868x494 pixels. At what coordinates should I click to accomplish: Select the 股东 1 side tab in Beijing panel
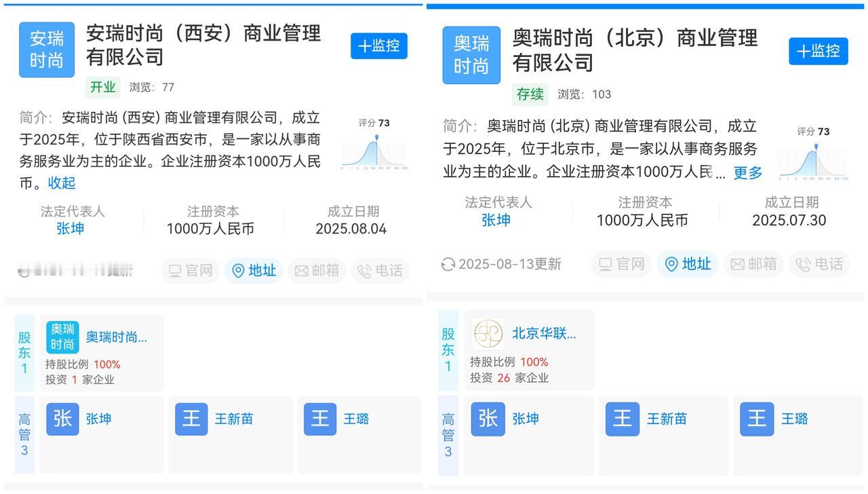(x=448, y=349)
